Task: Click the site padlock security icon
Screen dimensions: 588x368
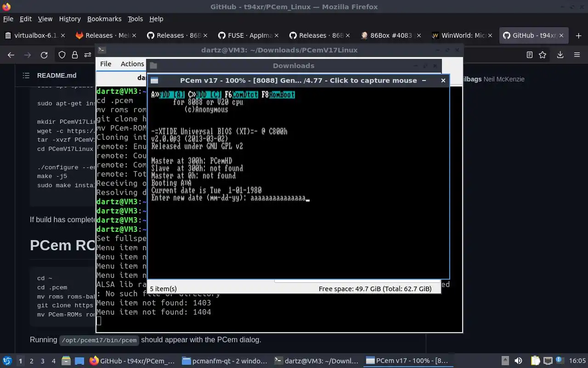Action: tap(75, 55)
